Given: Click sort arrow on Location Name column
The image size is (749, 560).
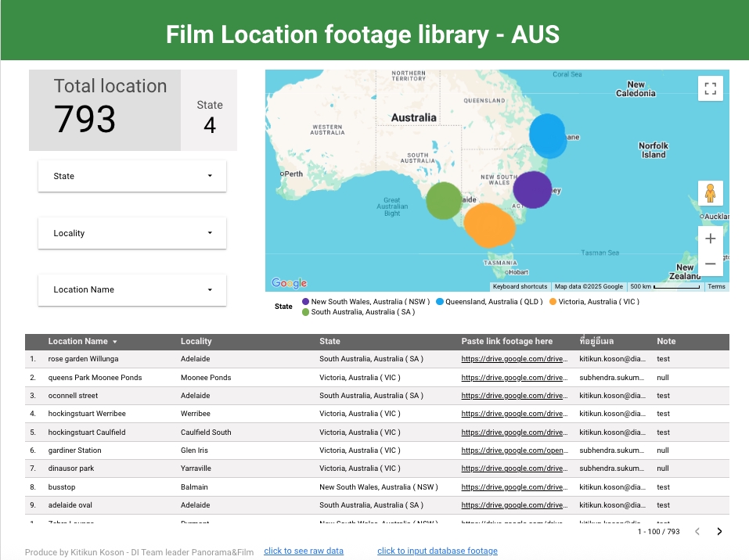Looking at the screenshot, I should click(115, 342).
